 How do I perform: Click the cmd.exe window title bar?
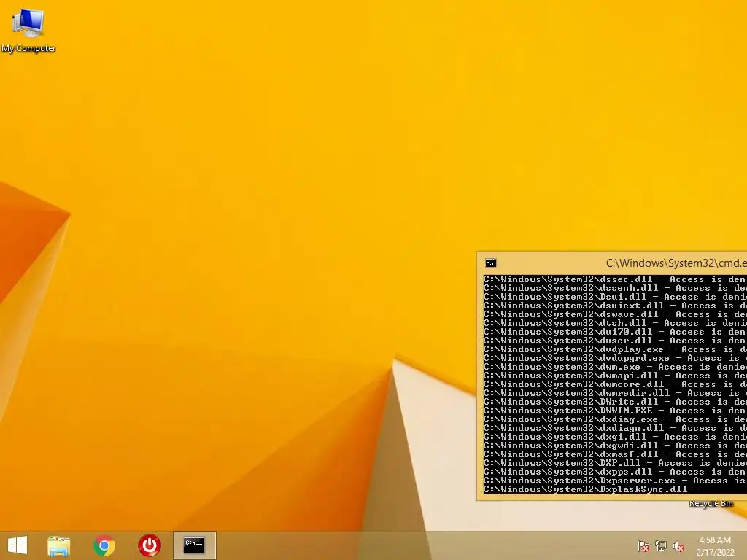pos(612,262)
